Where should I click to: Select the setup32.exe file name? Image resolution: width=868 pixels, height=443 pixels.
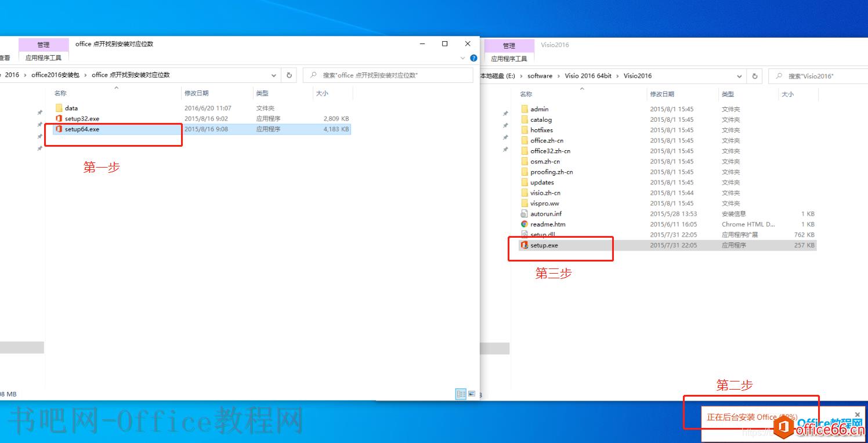(x=82, y=118)
